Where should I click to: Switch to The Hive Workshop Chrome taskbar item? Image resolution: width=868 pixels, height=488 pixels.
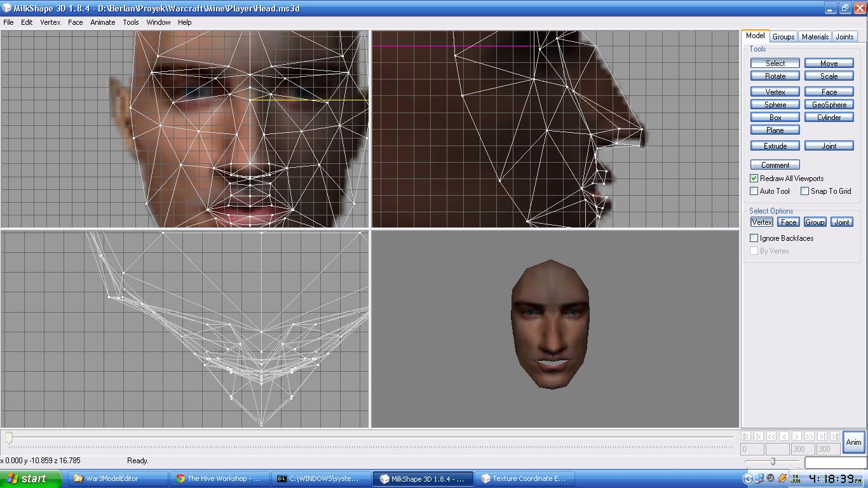(x=219, y=478)
